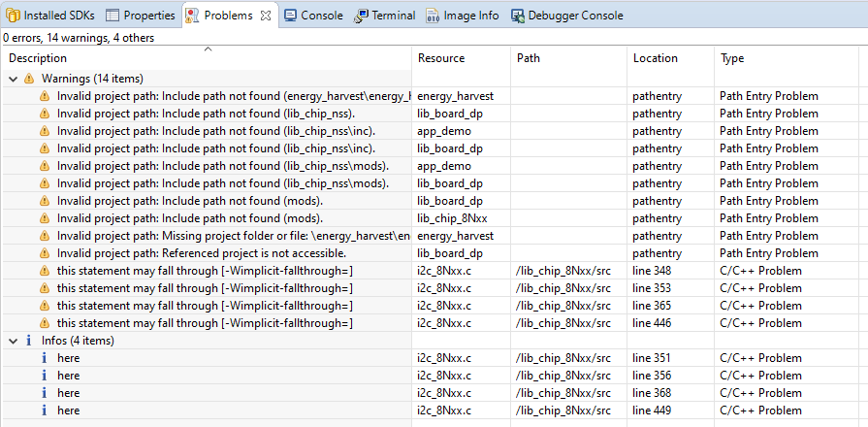
Task: Close the Problems tab with X icon
Action: click(266, 16)
